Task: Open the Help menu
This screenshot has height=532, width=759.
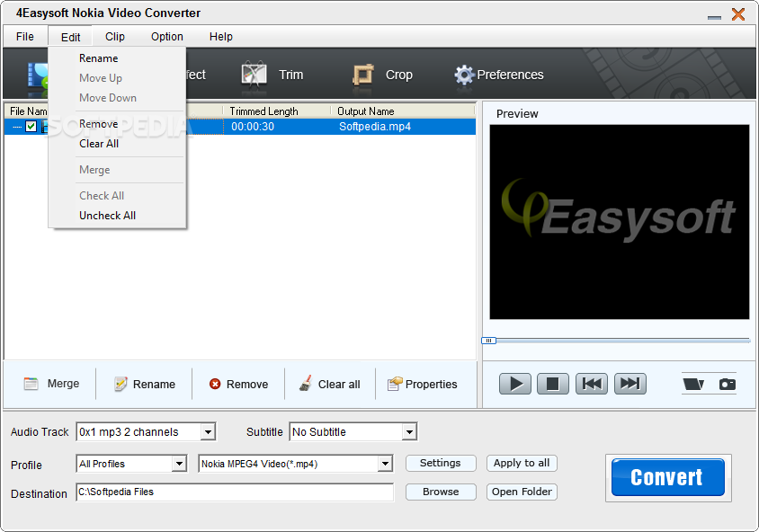Action: pyautogui.click(x=220, y=37)
